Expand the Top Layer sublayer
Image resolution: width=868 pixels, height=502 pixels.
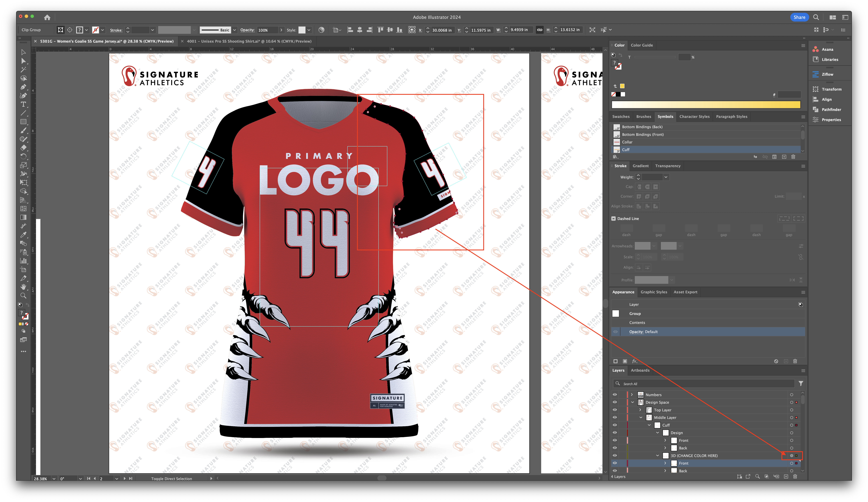[x=640, y=410]
